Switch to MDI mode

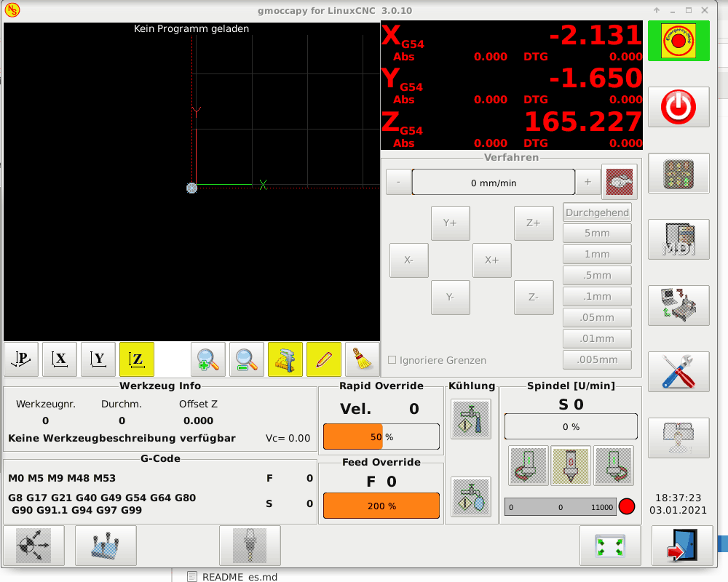678,239
